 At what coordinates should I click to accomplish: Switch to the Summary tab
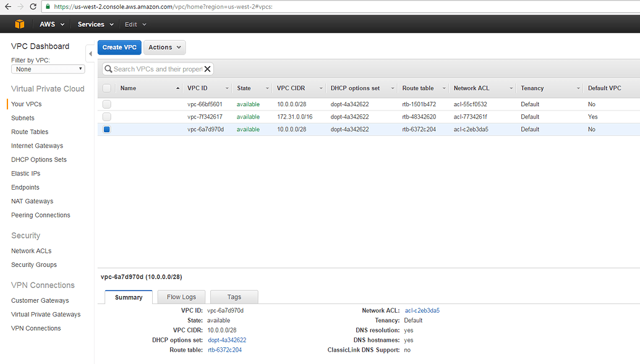point(129,297)
